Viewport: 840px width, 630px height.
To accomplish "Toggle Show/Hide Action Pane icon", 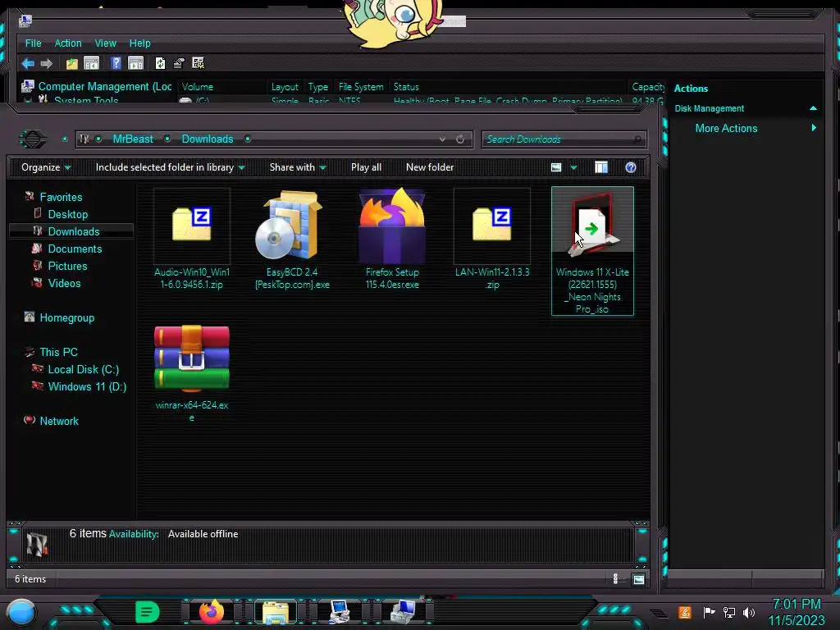I will tap(135, 64).
